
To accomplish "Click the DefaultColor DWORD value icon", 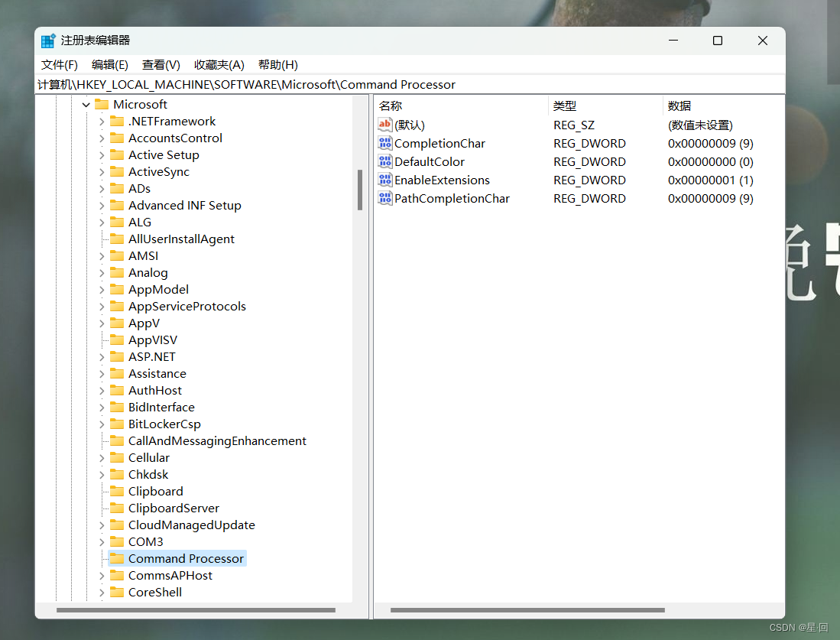I will point(384,161).
